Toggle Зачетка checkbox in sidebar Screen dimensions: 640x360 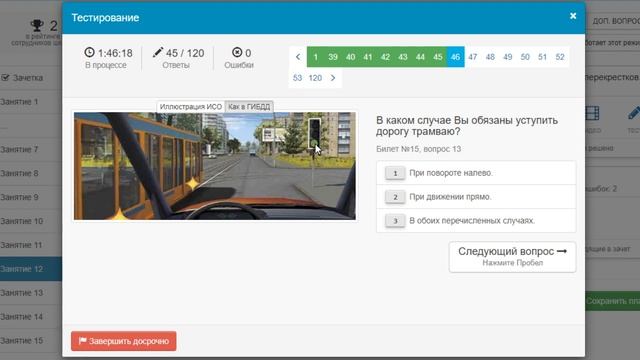click(x=5, y=78)
